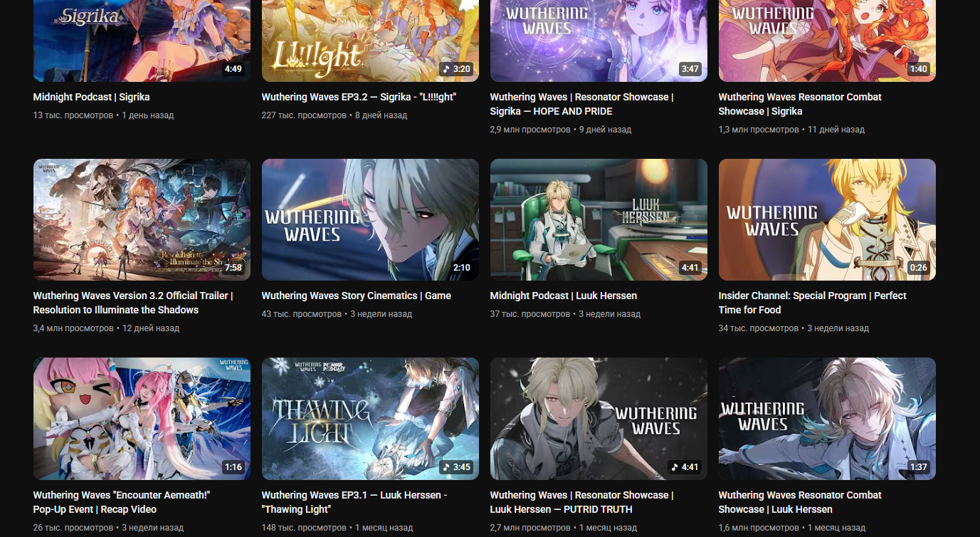
Task: Click the 2:10 duration badge
Action: [462, 268]
